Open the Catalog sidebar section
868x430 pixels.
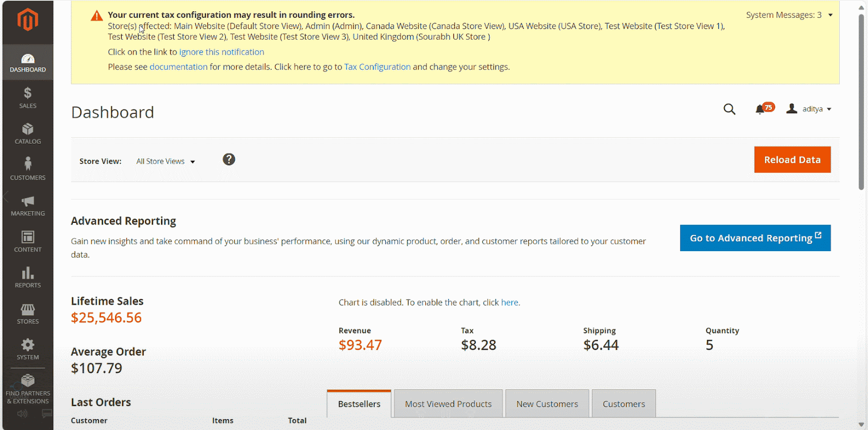coord(28,133)
